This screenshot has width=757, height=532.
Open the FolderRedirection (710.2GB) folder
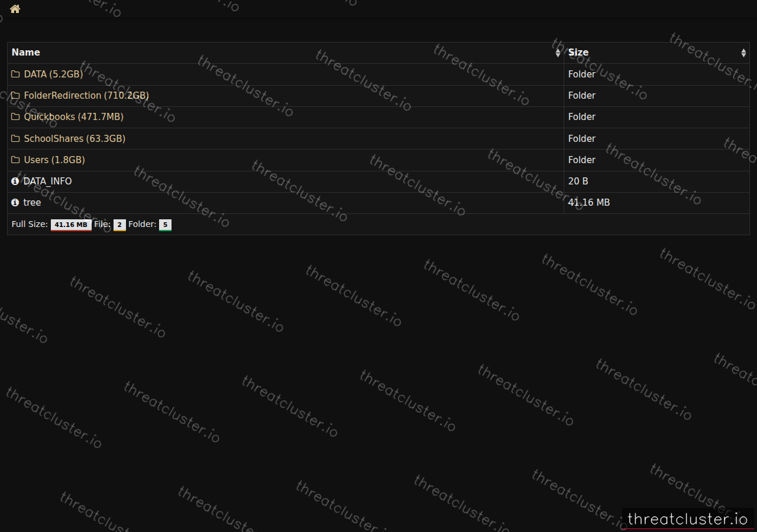(86, 95)
